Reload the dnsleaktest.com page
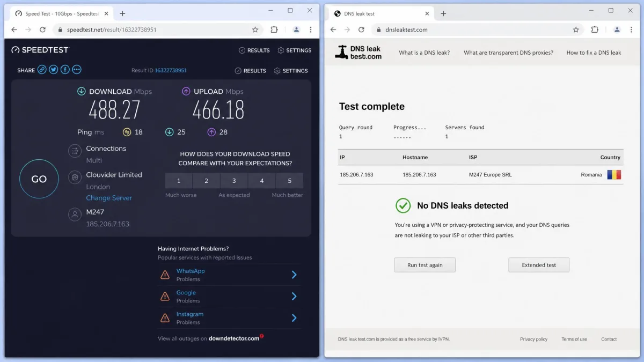 coord(361,30)
